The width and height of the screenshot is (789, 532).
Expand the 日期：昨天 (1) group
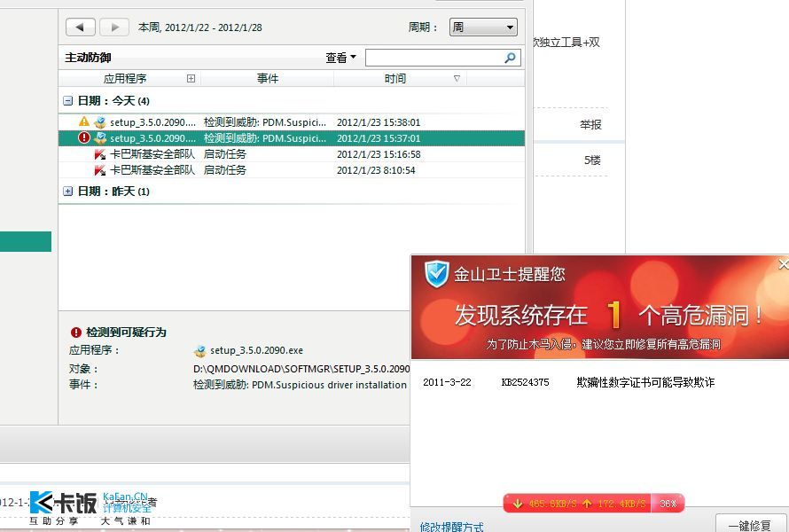68,192
